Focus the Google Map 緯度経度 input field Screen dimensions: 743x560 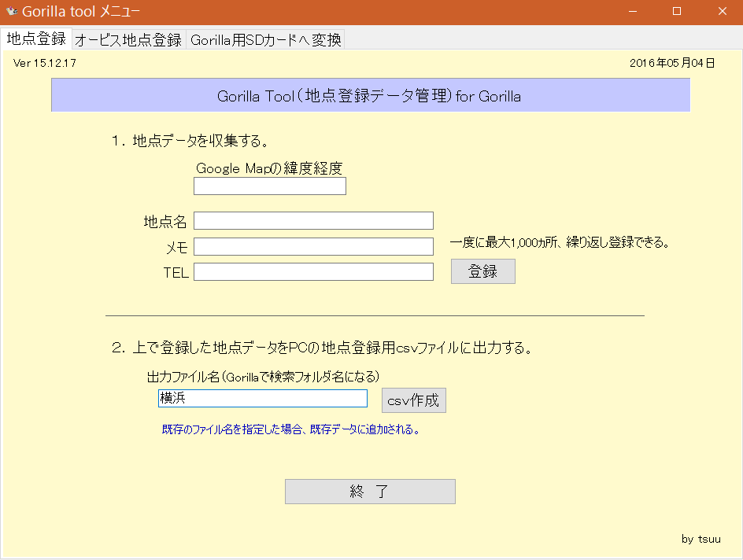coord(269,186)
